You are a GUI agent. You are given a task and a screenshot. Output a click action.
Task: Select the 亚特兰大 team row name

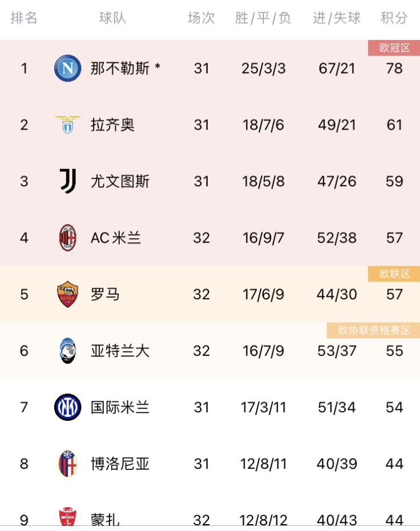coord(120,351)
